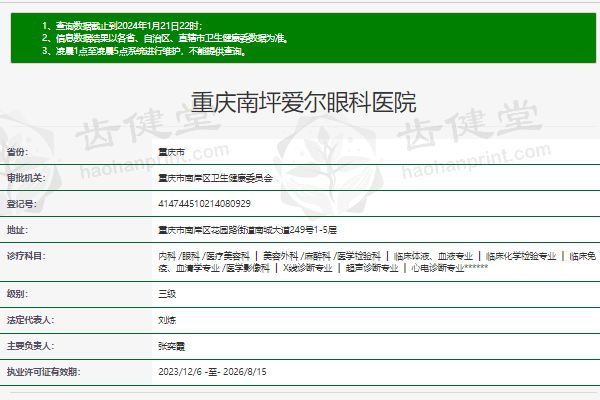This screenshot has width=600, height=400.
Task: Click the 地址 label
Action: pos(18,230)
